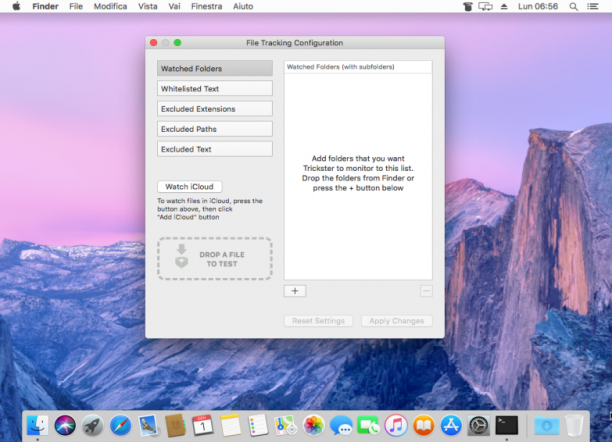Click the Drop a File to Test area
The width and height of the screenshot is (612, 442).
point(215,258)
